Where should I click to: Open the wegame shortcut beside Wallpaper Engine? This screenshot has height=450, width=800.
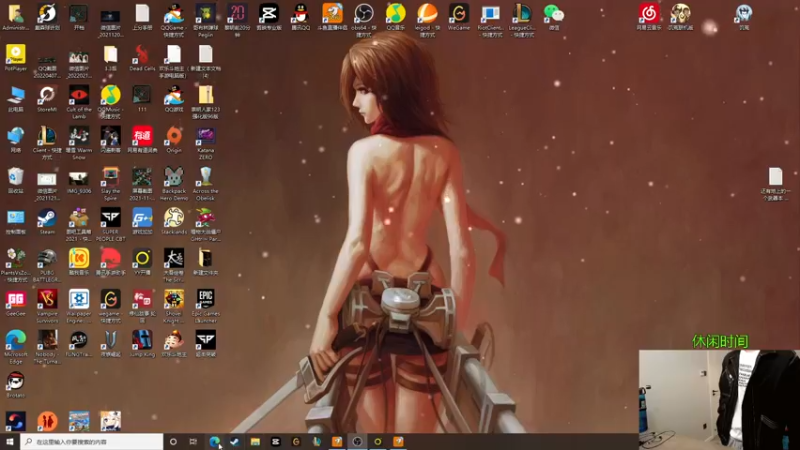click(110, 307)
